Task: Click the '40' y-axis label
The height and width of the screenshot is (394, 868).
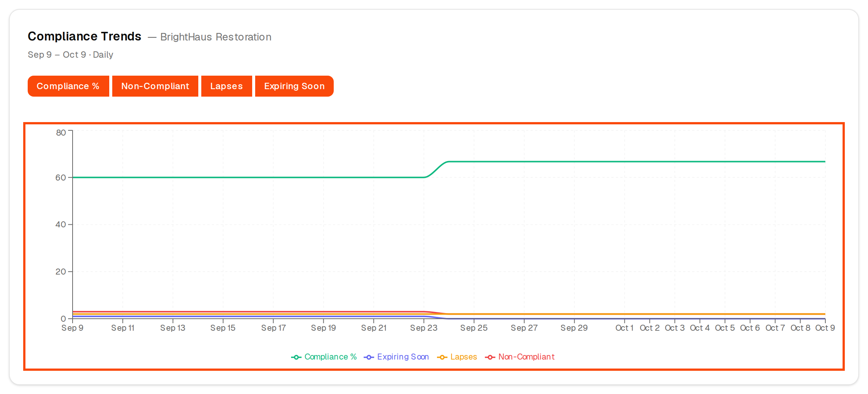Action: 61,225
